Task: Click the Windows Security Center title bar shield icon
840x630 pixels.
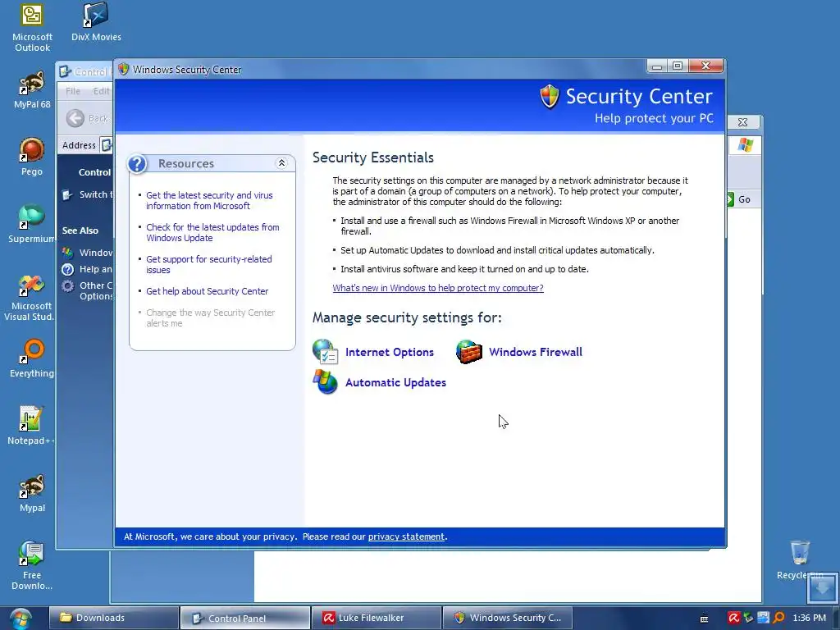Action: click(x=124, y=69)
